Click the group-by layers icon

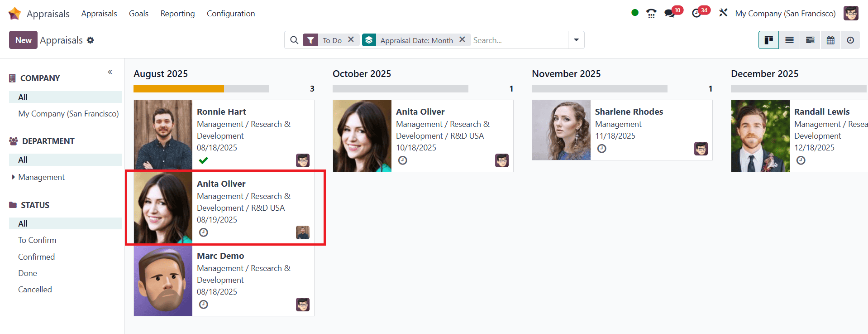[x=369, y=40]
